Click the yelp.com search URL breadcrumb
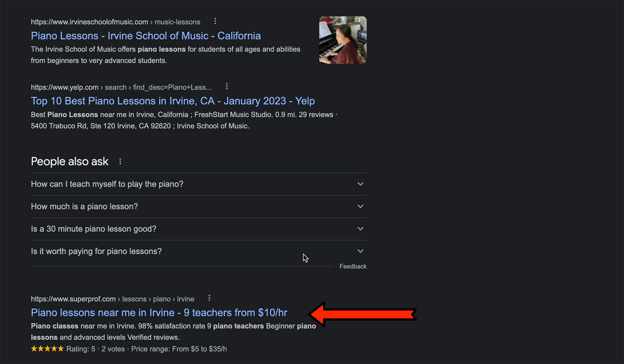 pos(121,87)
